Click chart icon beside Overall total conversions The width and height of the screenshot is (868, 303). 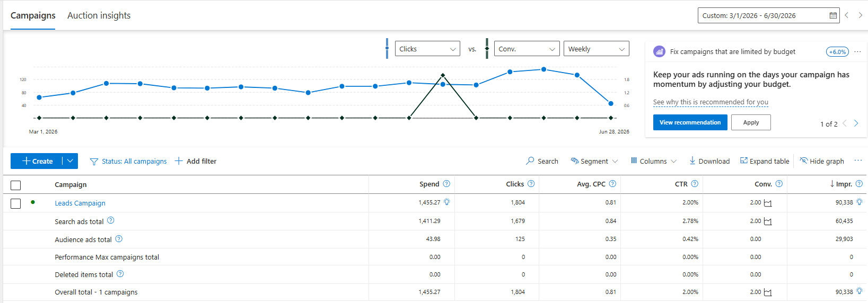click(x=768, y=292)
